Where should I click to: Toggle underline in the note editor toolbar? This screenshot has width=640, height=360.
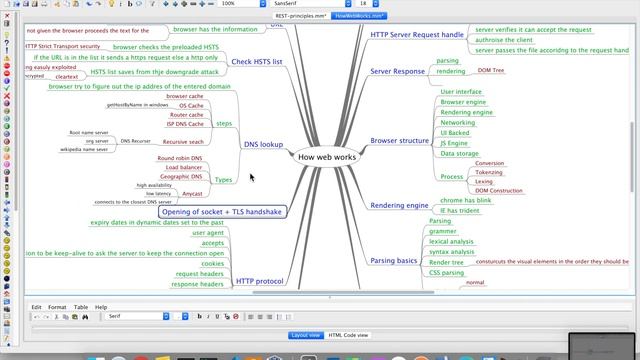(217, 316)
